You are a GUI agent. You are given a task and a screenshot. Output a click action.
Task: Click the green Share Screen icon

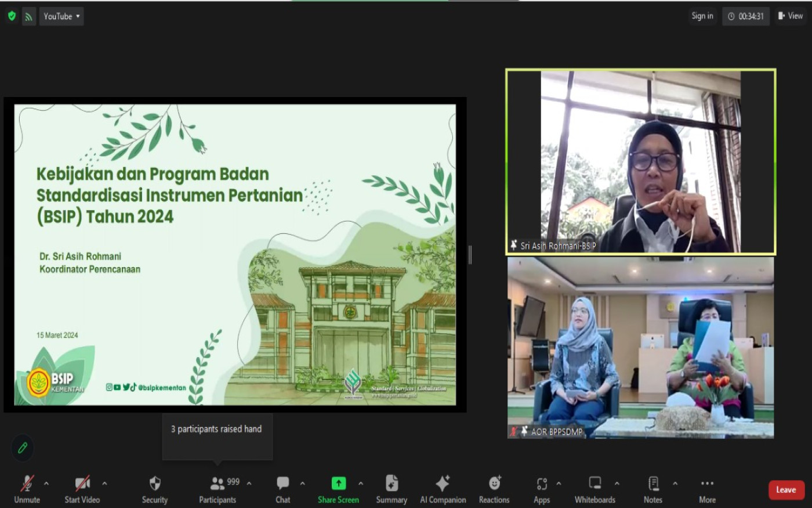(338, 484)
